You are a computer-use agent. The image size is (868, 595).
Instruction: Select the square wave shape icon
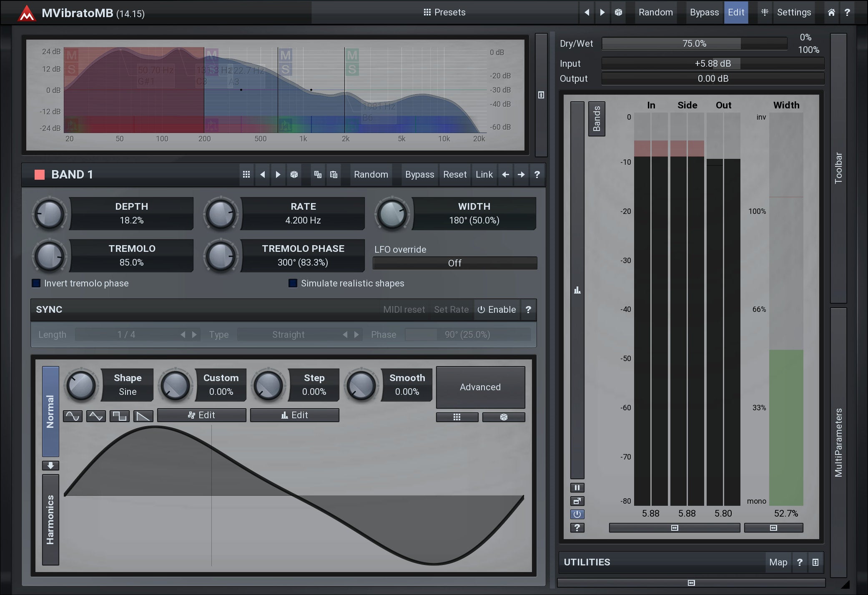click(120, 416)
